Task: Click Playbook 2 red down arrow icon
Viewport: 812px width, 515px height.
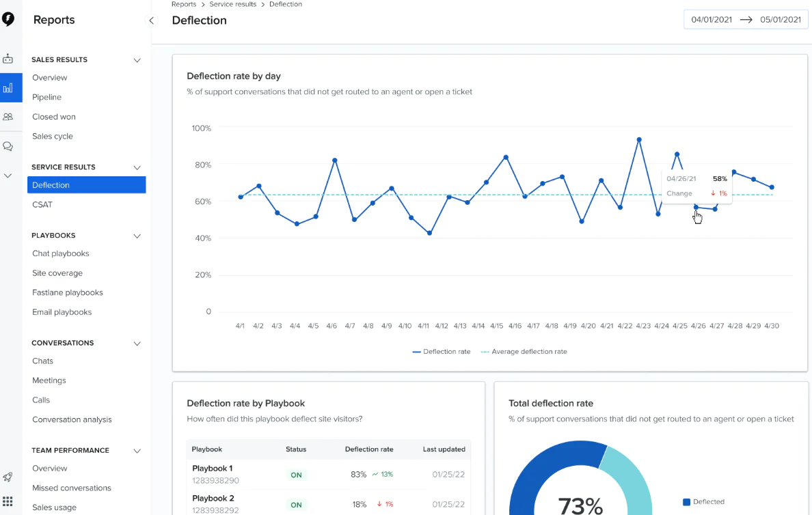Action: tap(379, 504)
